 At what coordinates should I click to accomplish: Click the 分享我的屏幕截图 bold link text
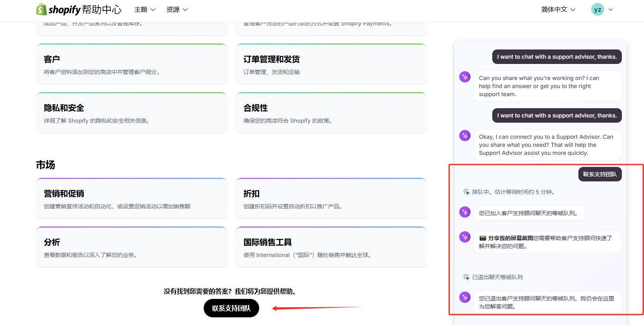click(510, 238)
